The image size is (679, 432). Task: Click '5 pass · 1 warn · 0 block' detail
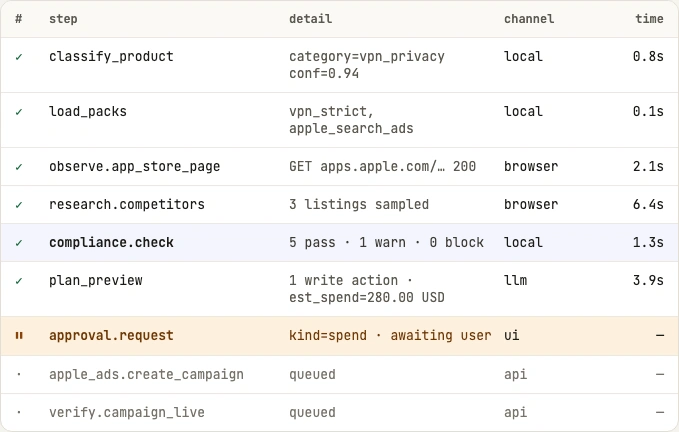[x=386, y=242]
